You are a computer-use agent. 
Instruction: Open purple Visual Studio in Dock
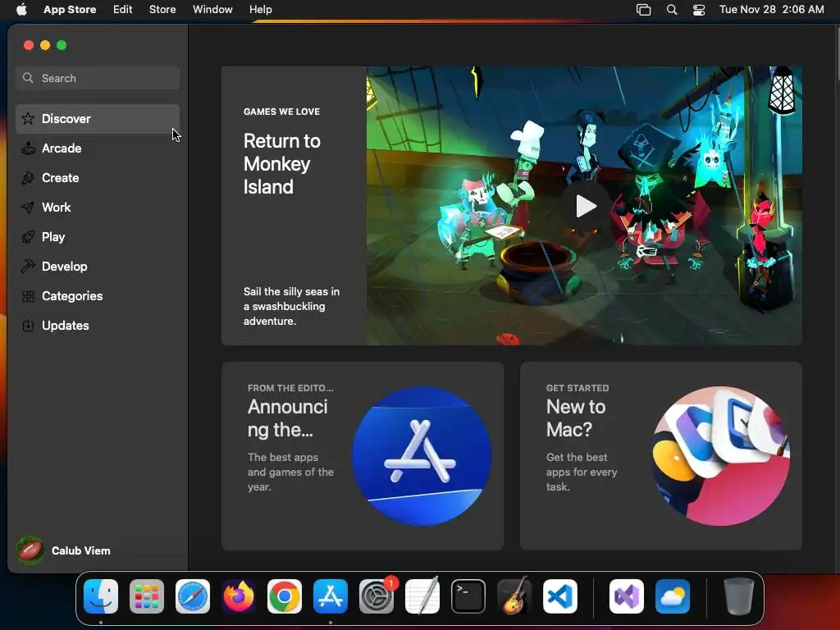click(x=627, y=596)
